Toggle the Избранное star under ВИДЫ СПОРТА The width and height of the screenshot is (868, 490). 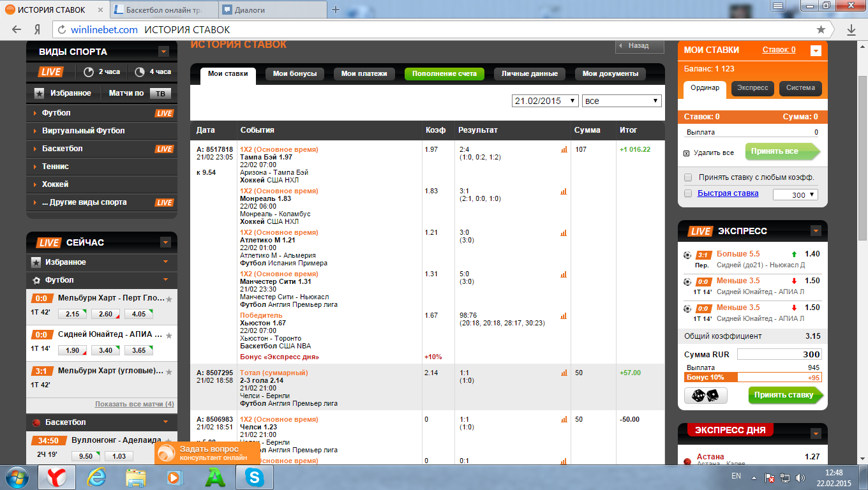(x=39, y=93)
